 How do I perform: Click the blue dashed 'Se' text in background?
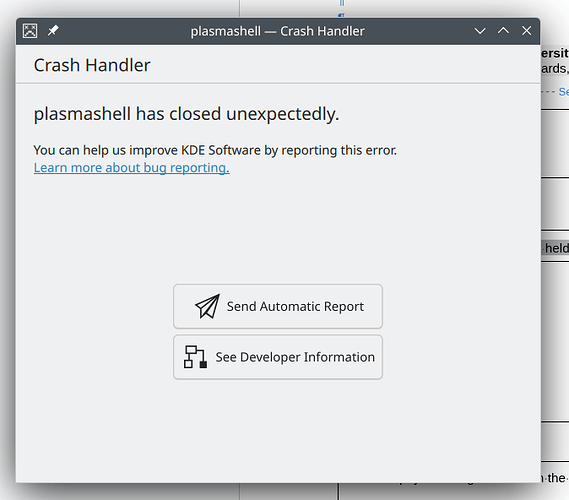(564, 92)
